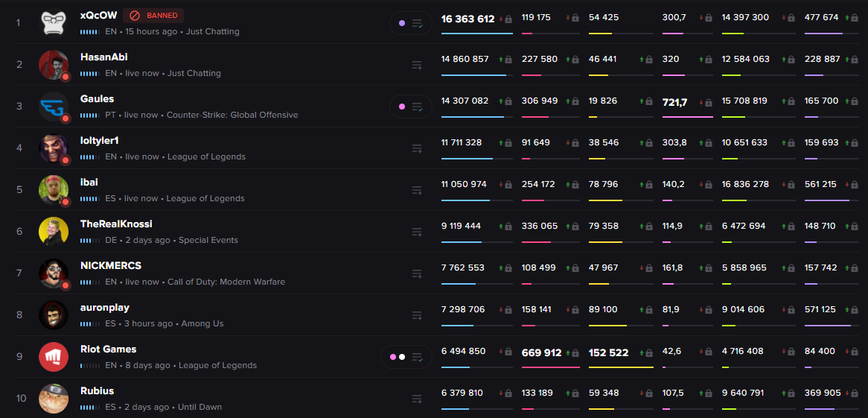Click the yellow bar under Riot Games' 152 522
868x418 pixels.
(x=621, y=367)
